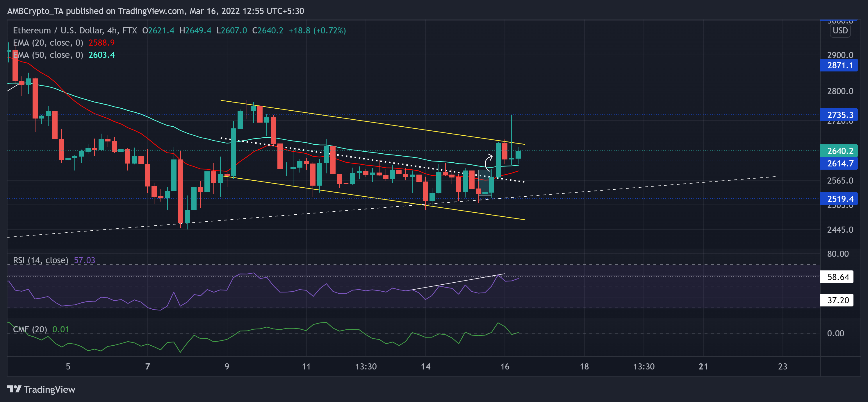Click the USD currency button
The image size is (868, 402).
(840, 30)
